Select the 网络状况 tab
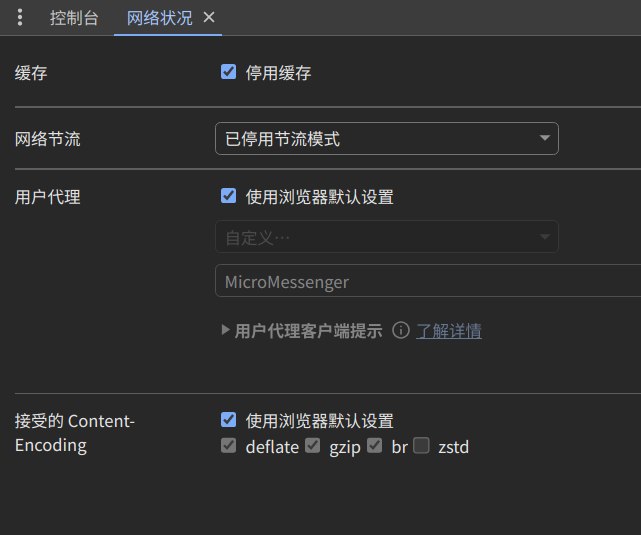 pos(159,18)
